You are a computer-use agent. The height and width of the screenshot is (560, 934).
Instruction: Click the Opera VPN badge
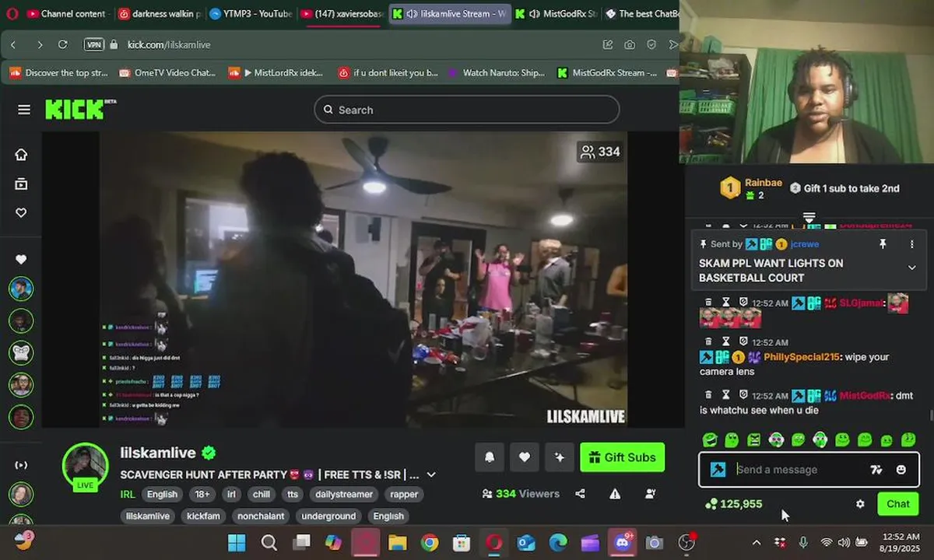coord(93,45)
